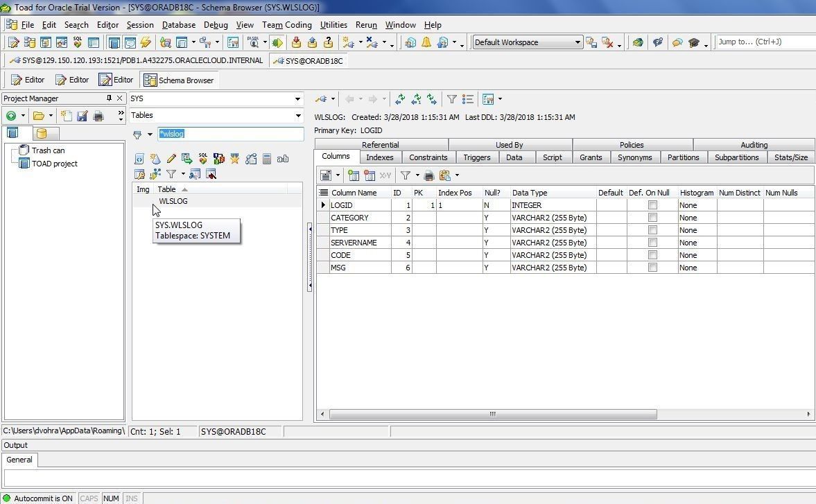
Task: Select the TOAD project tree item
Action: (54, 164)
